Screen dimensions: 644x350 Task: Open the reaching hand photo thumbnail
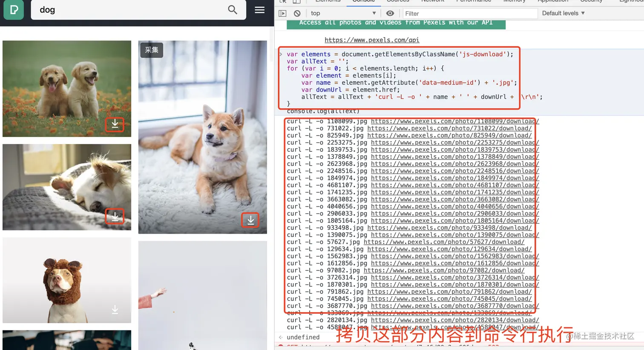[x=203, y=295]
